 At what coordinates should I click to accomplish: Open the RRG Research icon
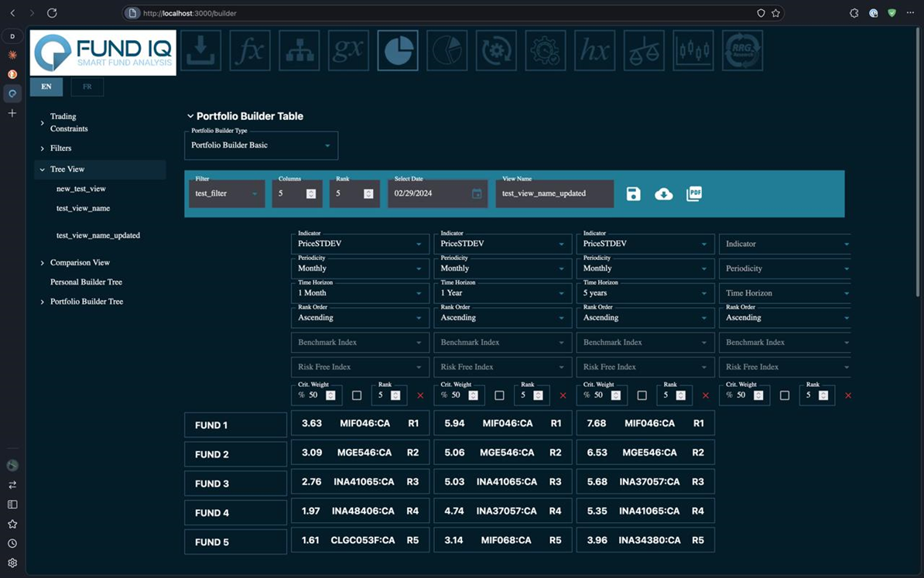pos(742,50)
